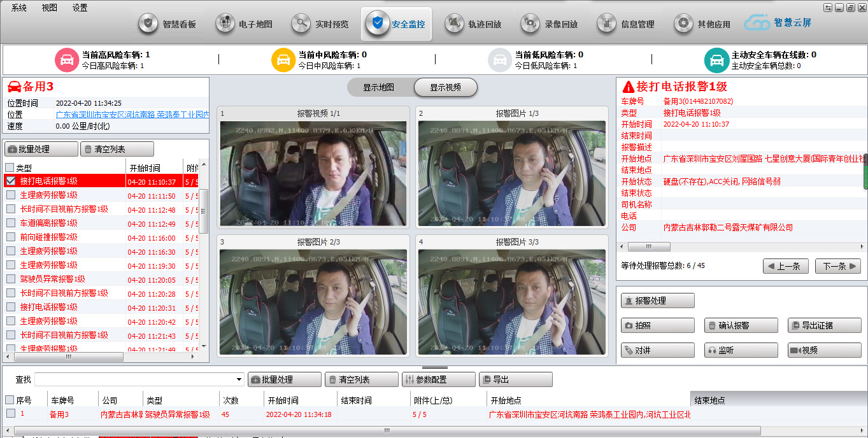The image size is (868, 438).
Task: Select the 接打电话报警1级 11:20:31 row
Action: [102, 307]
